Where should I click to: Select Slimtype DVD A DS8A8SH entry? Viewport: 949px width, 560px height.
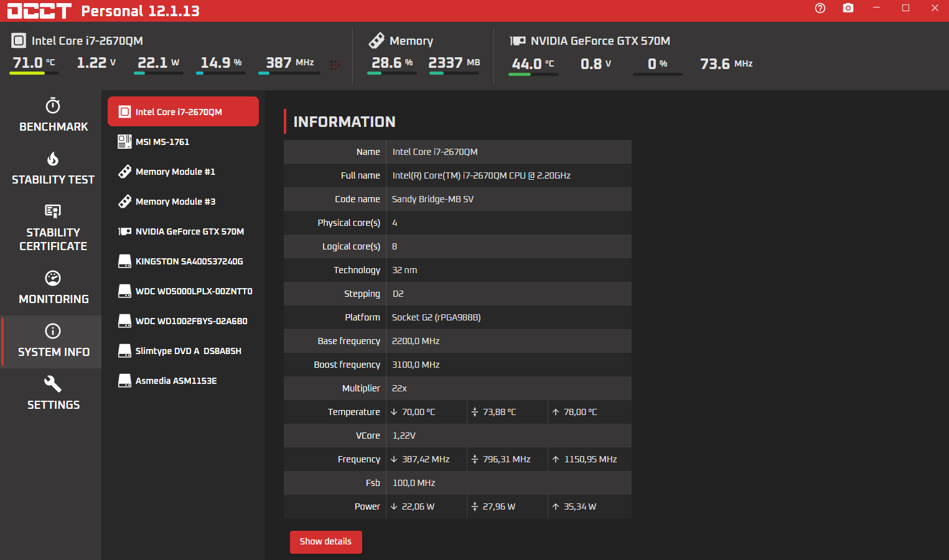[x=183, y=351]
